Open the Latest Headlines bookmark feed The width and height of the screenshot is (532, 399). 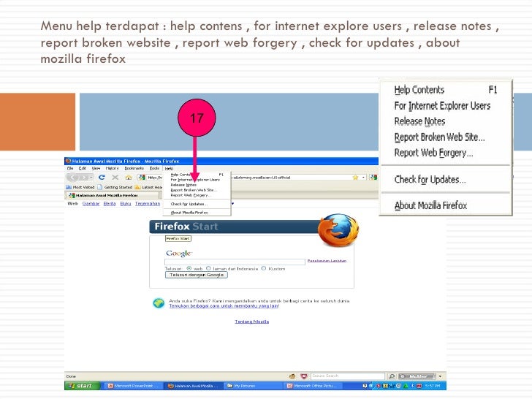click(148, 187)
